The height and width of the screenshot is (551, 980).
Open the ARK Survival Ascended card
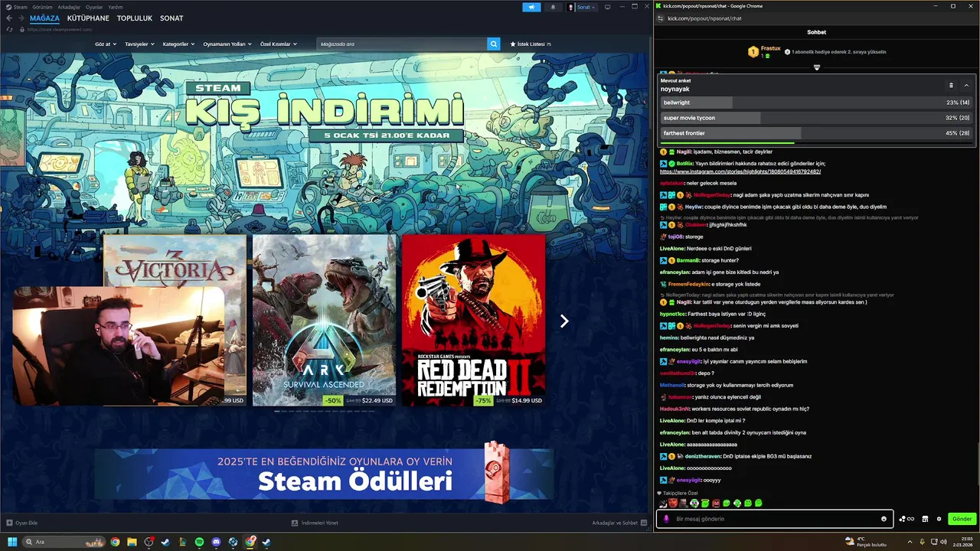coord(324,320)
